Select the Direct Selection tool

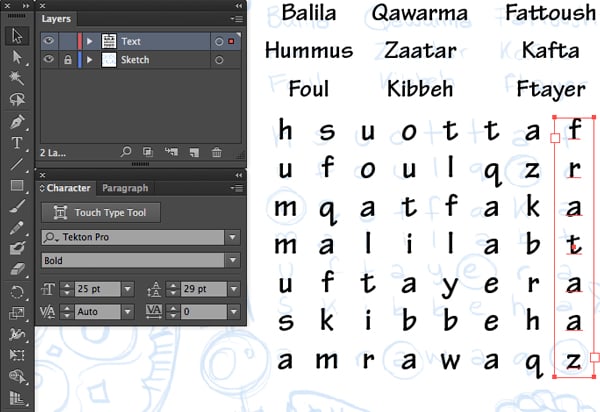[17, 57]
